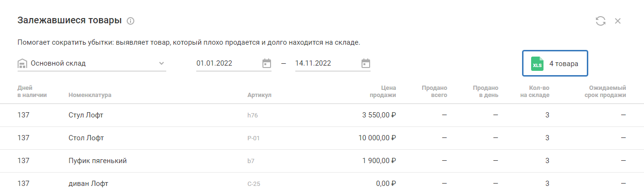Image resolution: width=644 pixels, height=194 pixels.
Task: Click the Номенклатура column header
Action: coord(90,95)
